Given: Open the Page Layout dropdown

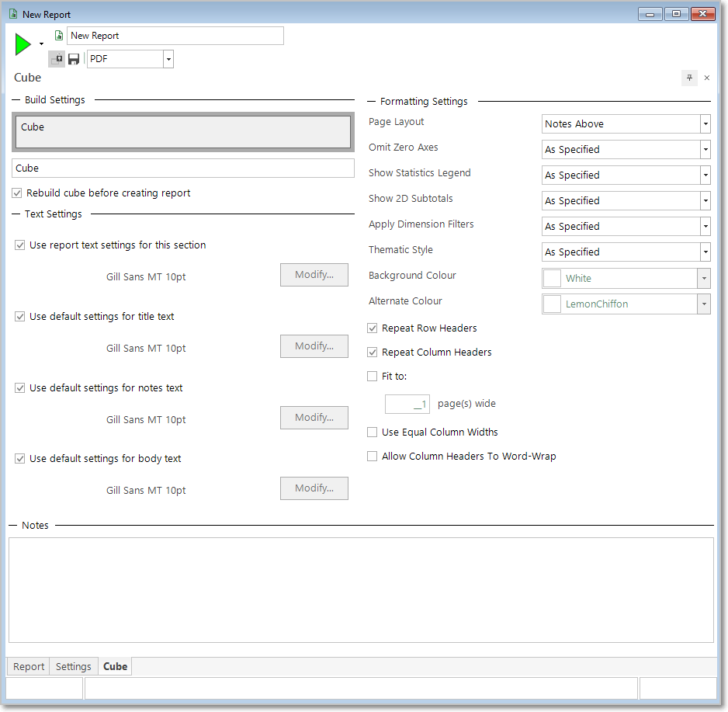Looking at the screenshot, I should (x=626, y=124).
